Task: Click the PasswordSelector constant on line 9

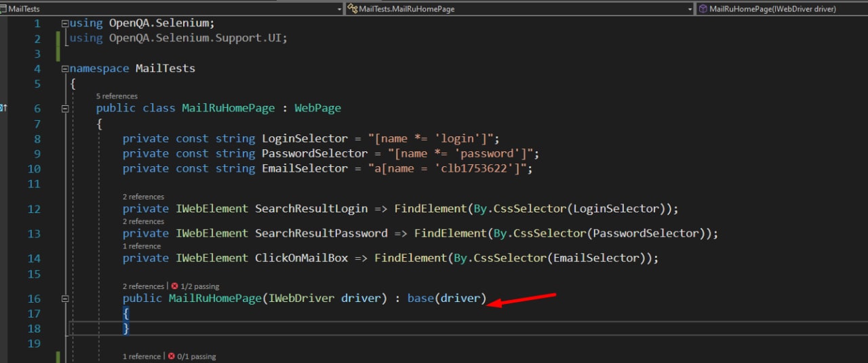Action: point(315,153)
